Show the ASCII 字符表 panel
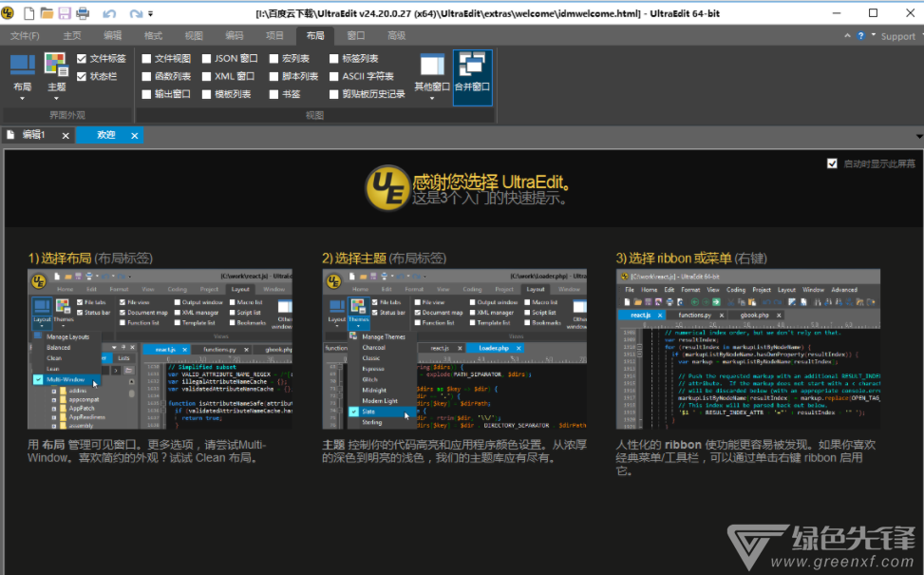The width and height of the screenshot is (924, 575). tap(334, 76)
